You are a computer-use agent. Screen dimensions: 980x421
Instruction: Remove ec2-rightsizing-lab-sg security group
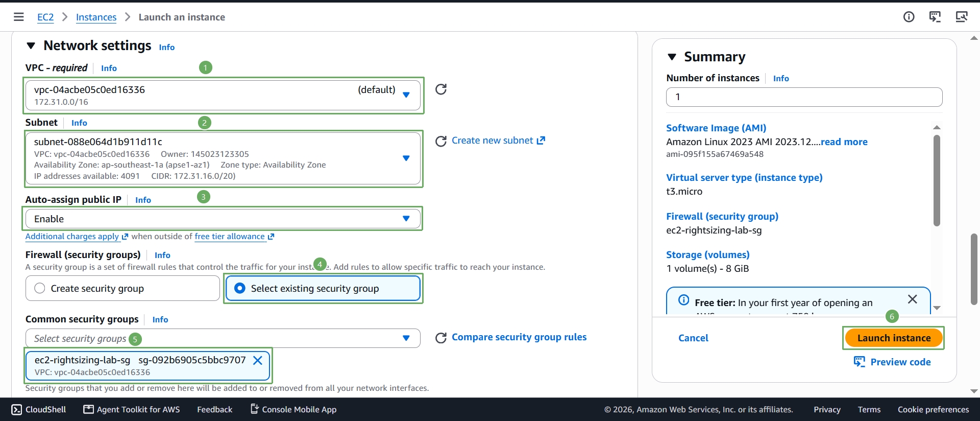[x=258, y=361]
